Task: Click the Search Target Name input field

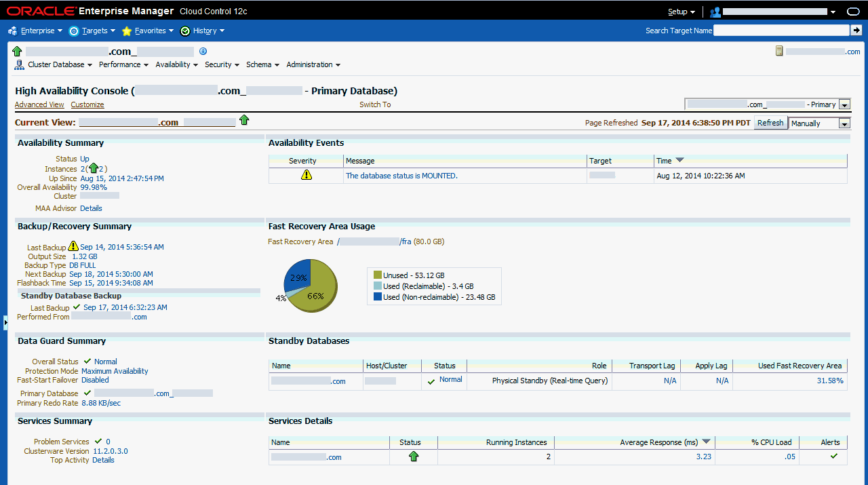Action: pyautogui.click(x=781, y=30)
